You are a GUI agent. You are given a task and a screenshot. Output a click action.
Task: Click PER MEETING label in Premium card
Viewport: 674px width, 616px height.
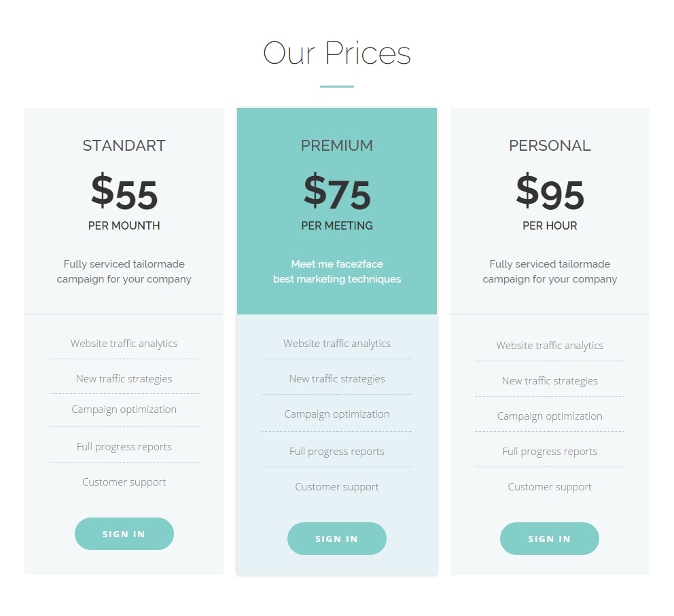(337, 225)
